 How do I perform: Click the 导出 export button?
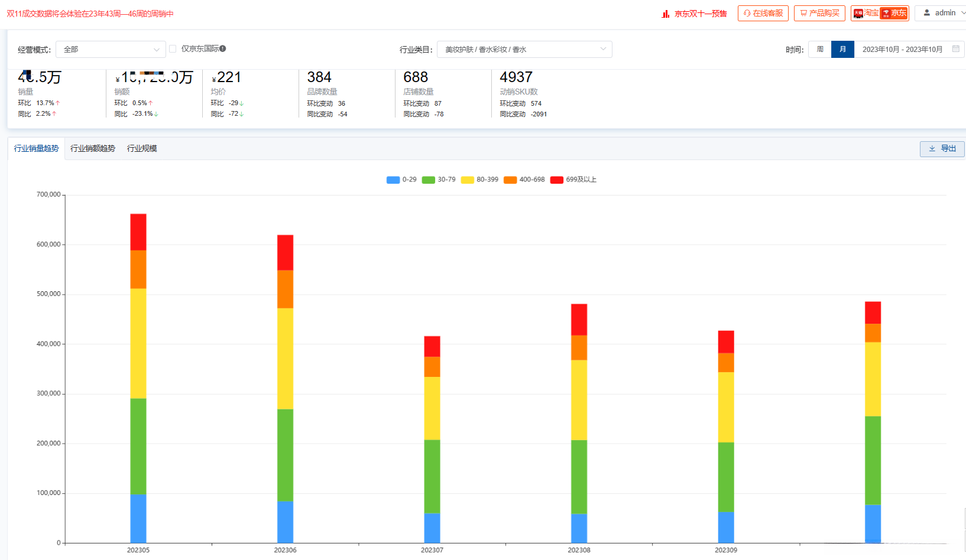942,149
